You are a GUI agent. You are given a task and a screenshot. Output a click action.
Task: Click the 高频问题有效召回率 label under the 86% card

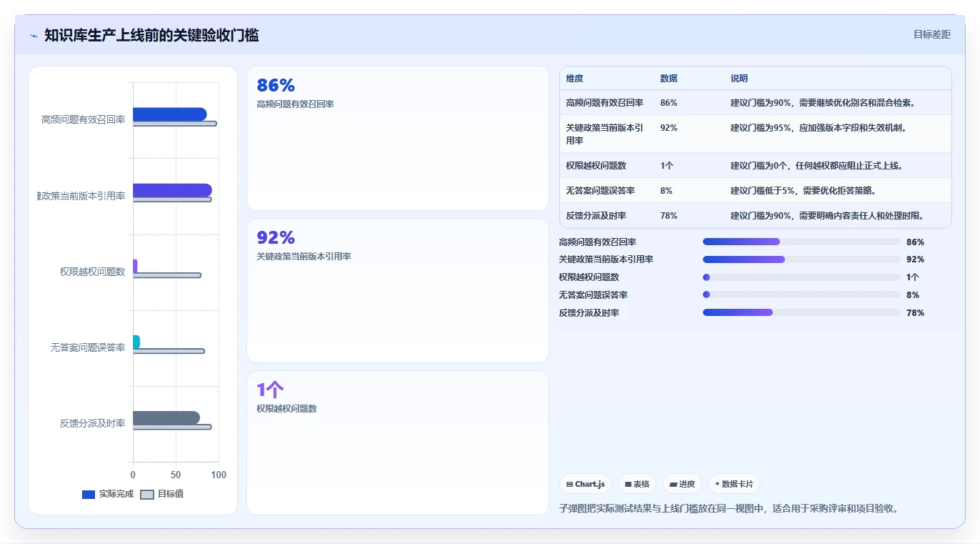[295, 104]
